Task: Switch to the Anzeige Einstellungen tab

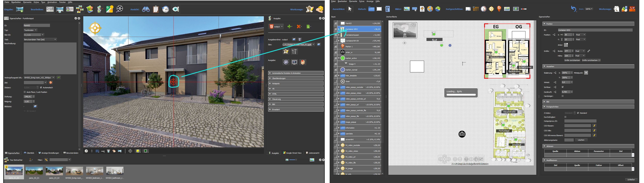Action: click(x=49, y=153)
